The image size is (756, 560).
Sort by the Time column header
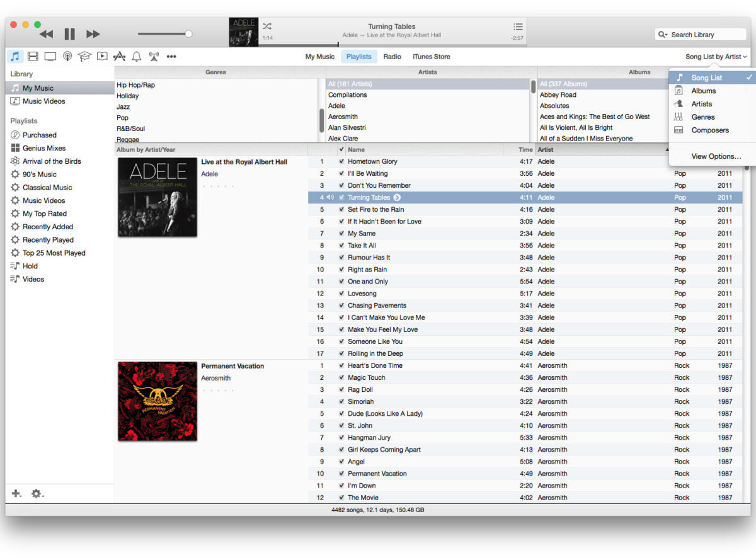tap(519, 149)
